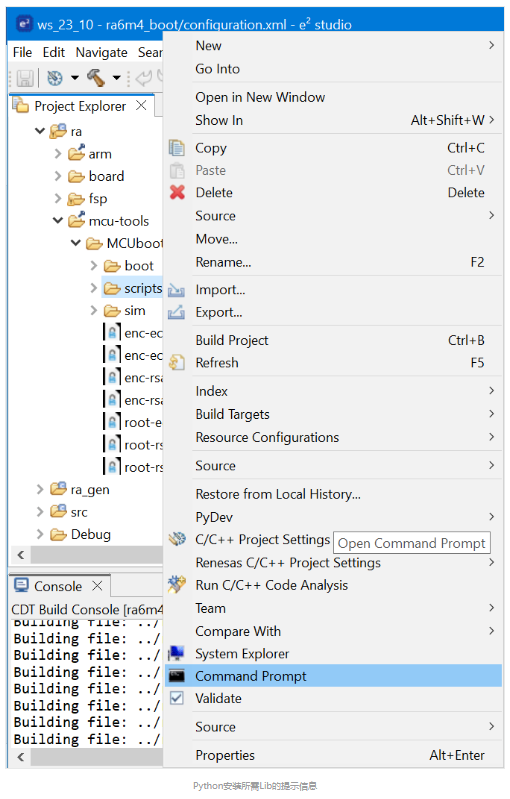510x799 pixels.
Task: Click the Debug folder icon
Action: [x=59, y=534]
